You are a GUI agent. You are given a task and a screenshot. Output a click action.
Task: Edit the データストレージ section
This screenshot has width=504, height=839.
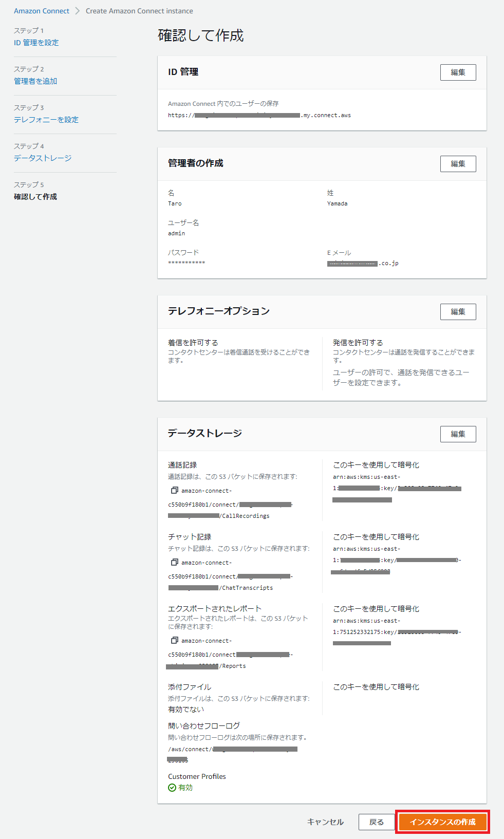tap(458, 434)
